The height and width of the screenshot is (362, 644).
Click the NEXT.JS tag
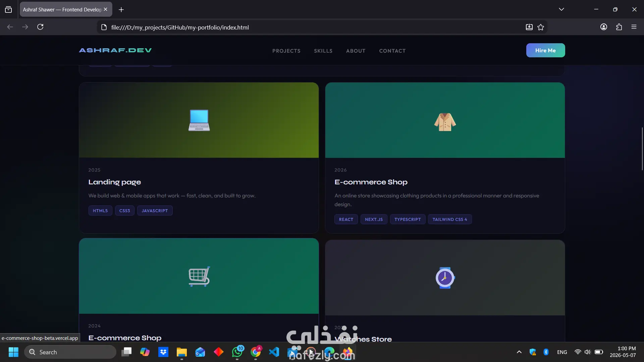374,219
